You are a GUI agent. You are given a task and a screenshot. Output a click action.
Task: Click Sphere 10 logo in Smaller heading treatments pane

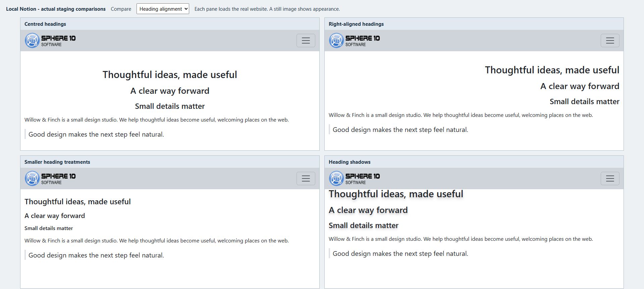[x=50, y=178]
